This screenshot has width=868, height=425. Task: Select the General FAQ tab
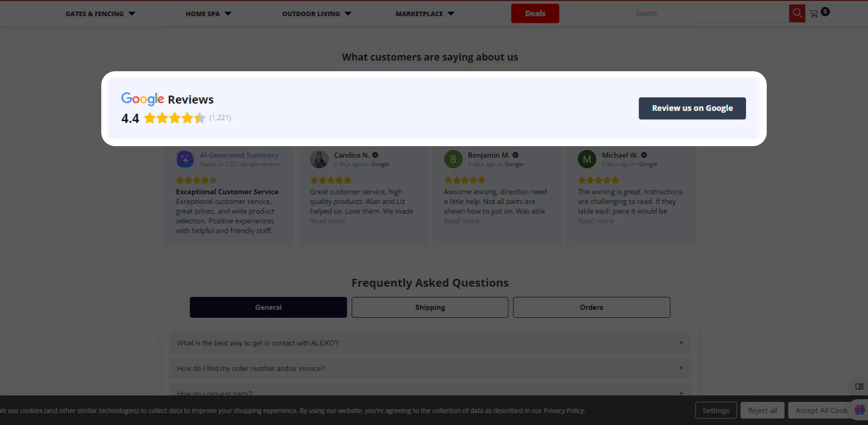(268, 308)
